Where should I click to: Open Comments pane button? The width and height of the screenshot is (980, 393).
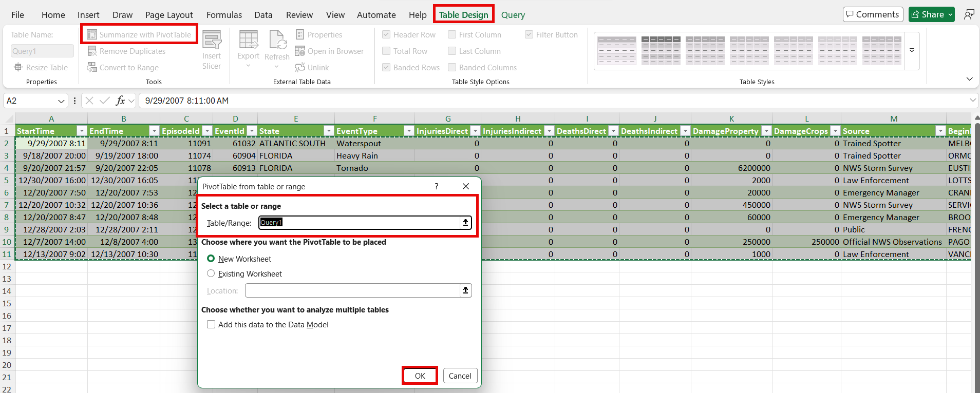[873, 14]
